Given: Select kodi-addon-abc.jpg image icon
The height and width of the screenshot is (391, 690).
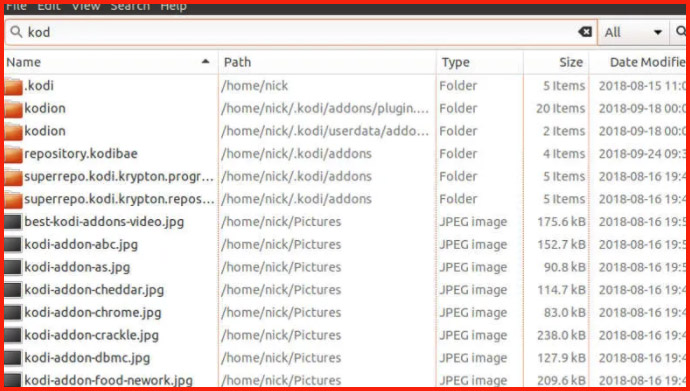Looking at the screenshot, I should 13,245.
